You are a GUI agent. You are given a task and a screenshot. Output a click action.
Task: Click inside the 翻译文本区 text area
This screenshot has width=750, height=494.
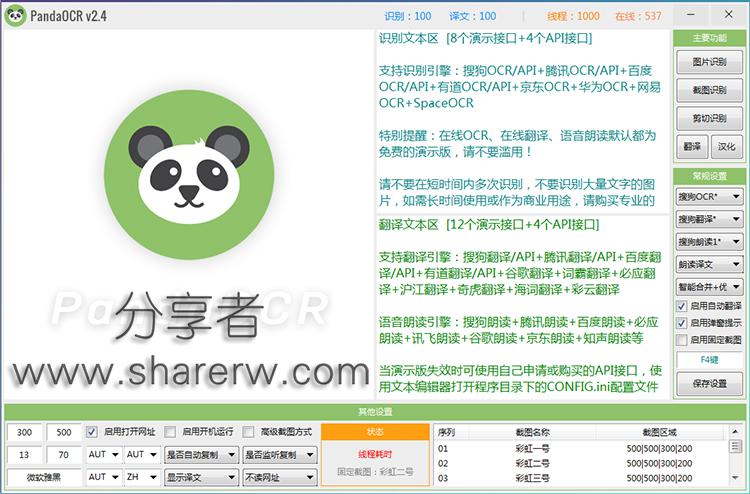click(x=522, y=306)
